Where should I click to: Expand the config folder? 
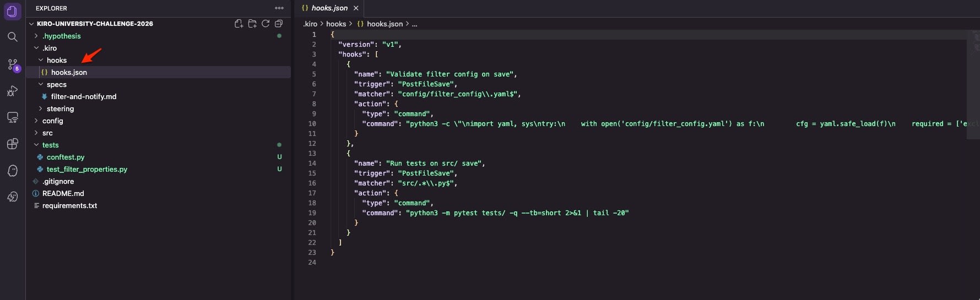pos(36,121)
